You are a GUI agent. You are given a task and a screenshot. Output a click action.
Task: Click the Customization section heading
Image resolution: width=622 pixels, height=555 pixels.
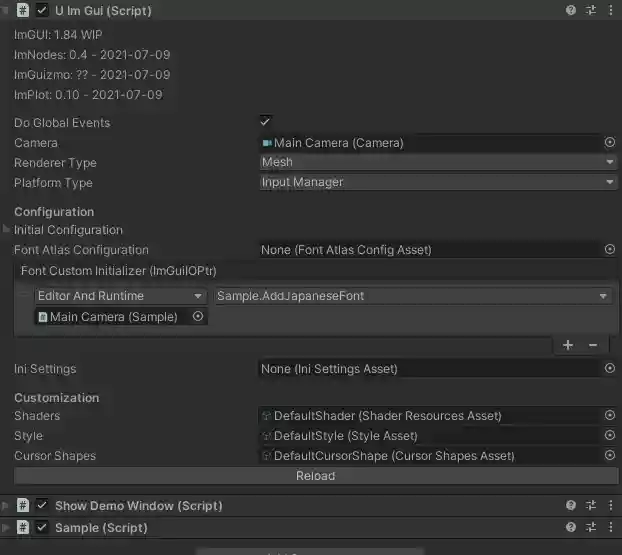click(57, 398)
